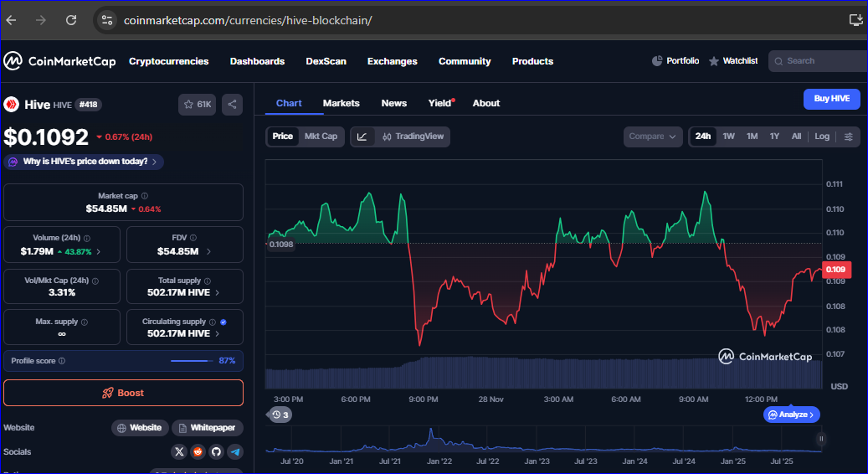This screenshot has width=868, height=474.
Task: Open Watchlist from the header
Action: 733,61
